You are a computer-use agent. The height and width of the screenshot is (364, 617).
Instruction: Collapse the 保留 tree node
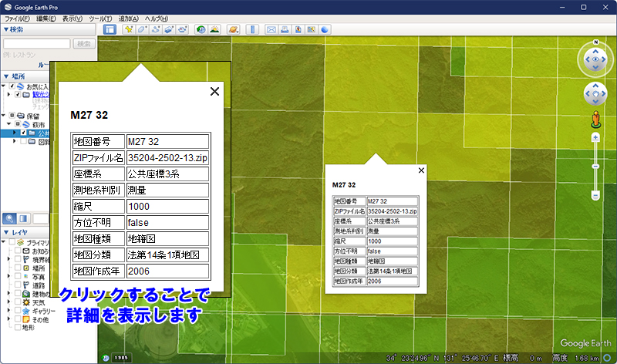[4, 116]
